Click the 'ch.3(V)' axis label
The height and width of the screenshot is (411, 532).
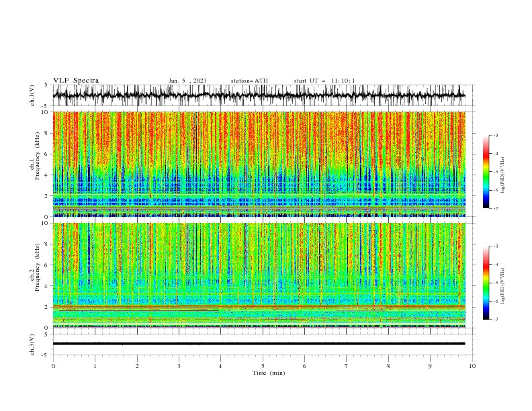click(x=32, y=345)
